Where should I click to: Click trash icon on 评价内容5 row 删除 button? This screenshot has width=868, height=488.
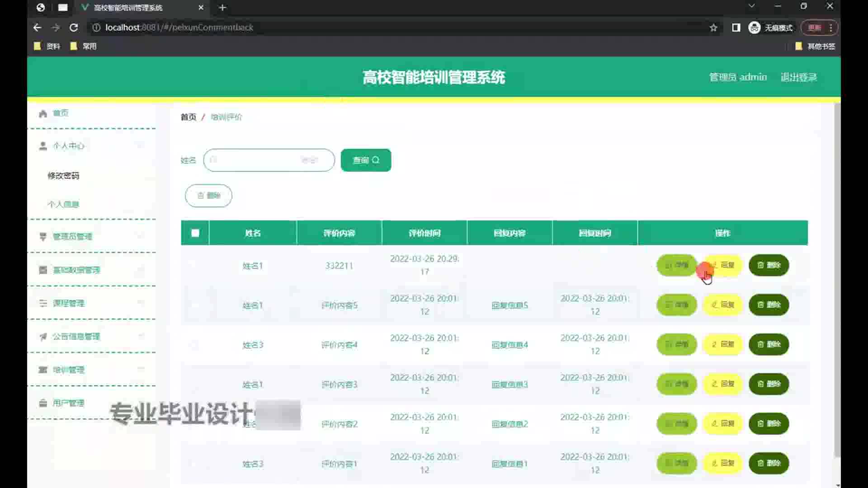[x=761, y=305]
